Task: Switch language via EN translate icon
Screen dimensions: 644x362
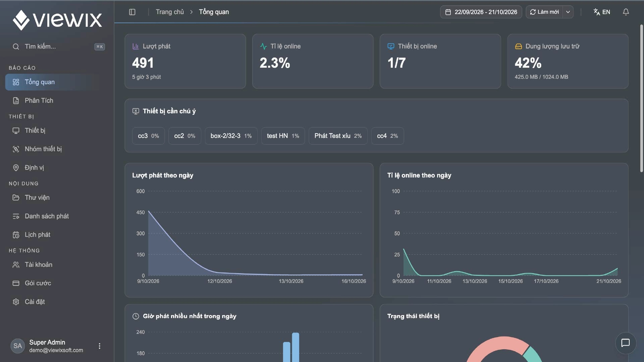Action: tap(602, 12)
